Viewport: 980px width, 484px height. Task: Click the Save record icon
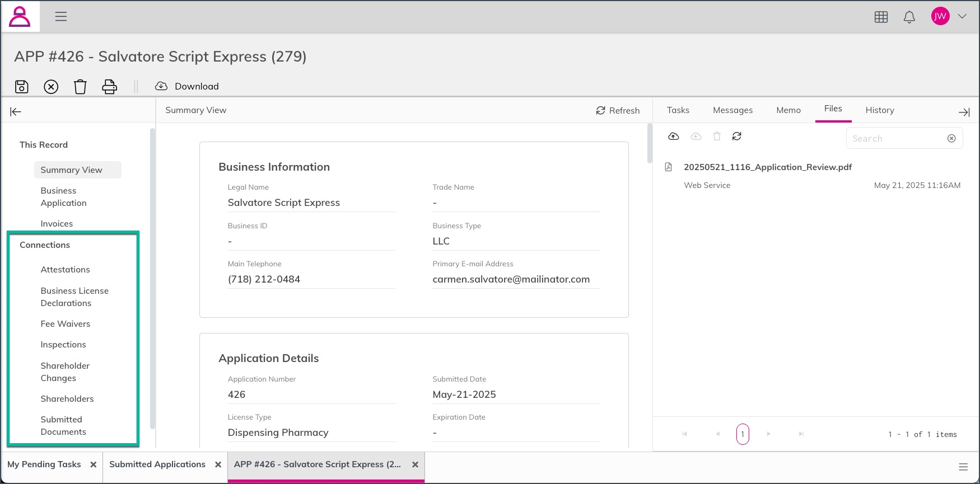[21, 87]
